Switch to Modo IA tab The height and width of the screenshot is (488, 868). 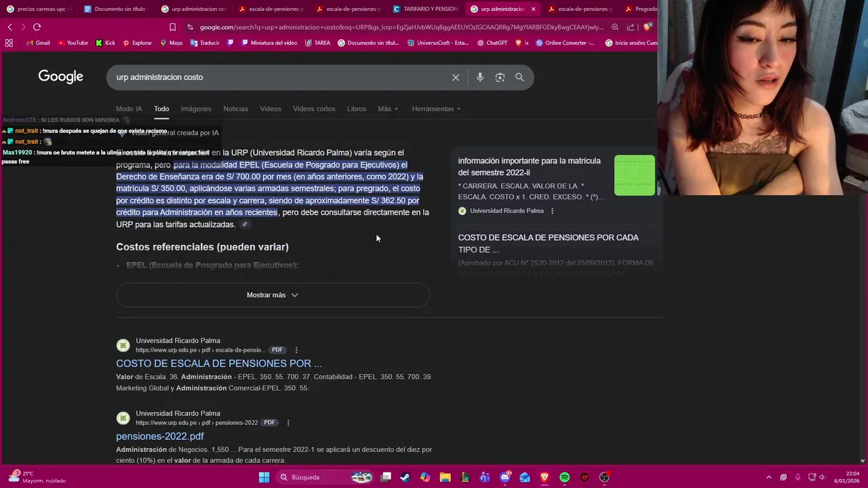pos(129,109)
